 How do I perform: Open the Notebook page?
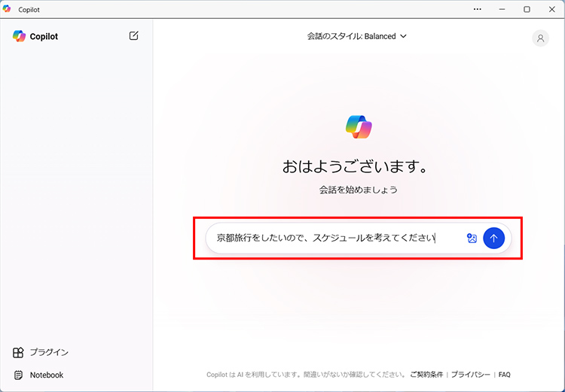[x=38, y=375]
